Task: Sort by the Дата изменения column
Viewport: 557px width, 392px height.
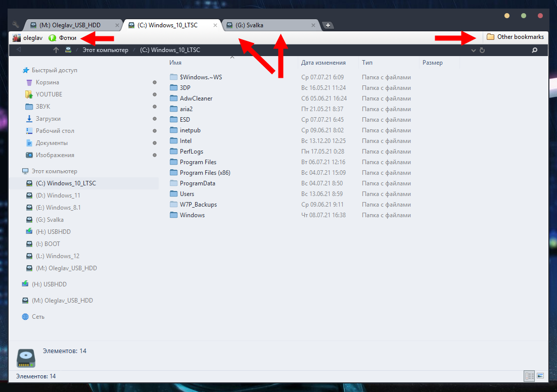Action: click(323, 63)
